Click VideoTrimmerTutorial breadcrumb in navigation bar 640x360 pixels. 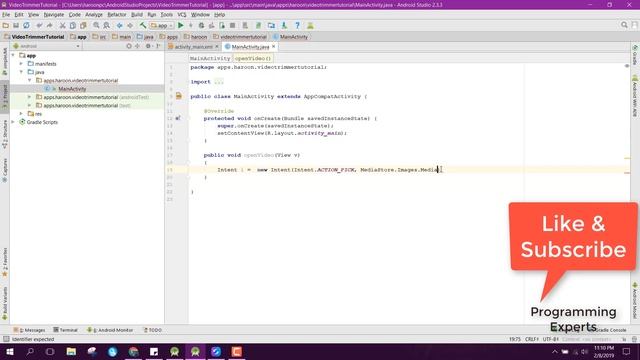[34, 37]
